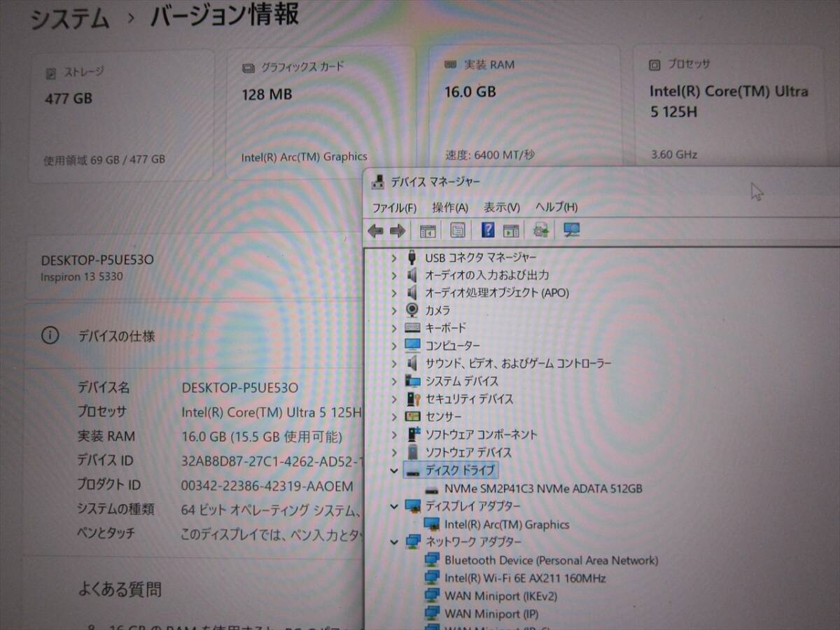Image resolution: width=840 pixels, height=630 pixels.
Task: Click システム breadcrumb in Settings
Action: point(69,18)
